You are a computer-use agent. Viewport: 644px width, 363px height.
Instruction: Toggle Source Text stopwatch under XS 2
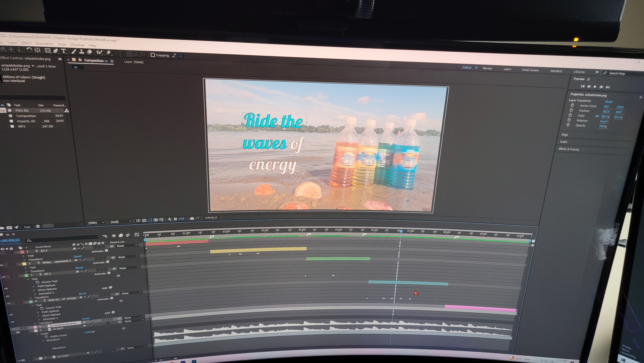[38, 282]
